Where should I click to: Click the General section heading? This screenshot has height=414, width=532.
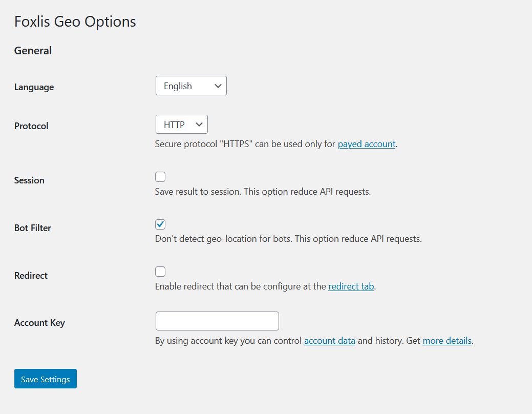coord(33,51)
